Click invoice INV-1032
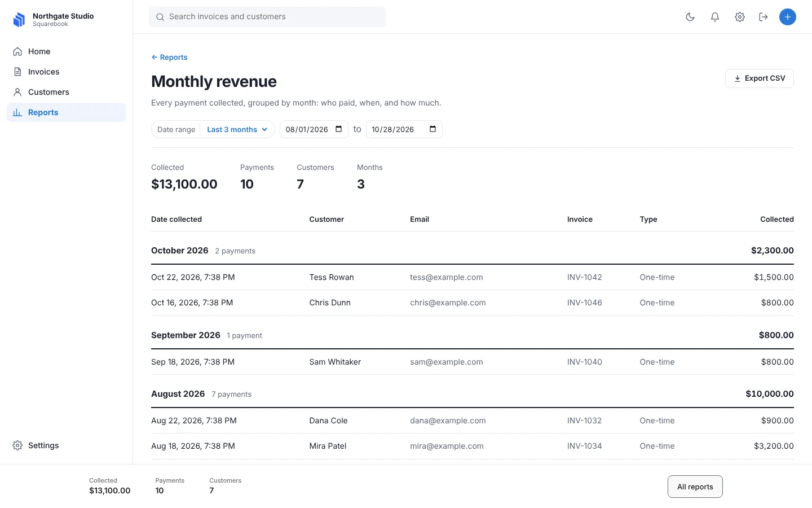The height and width of the screenshot is (508, 812). pyautogui.click(x=585, y=421)
